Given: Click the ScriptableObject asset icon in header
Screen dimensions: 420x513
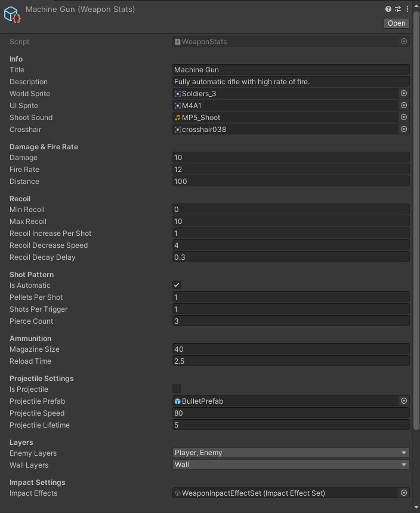Looking at the screenshot, I should [x=13, y=16].
